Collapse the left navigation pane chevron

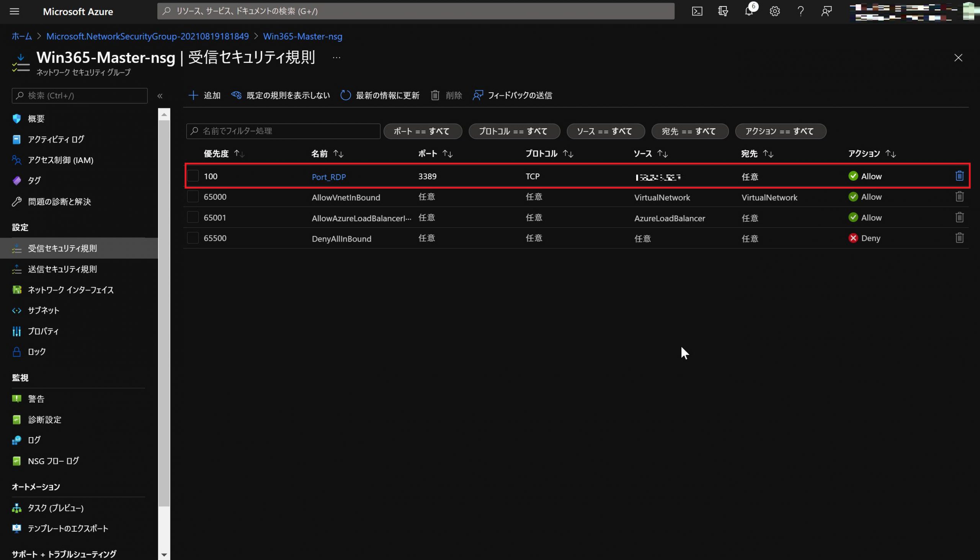click(160, 96)
